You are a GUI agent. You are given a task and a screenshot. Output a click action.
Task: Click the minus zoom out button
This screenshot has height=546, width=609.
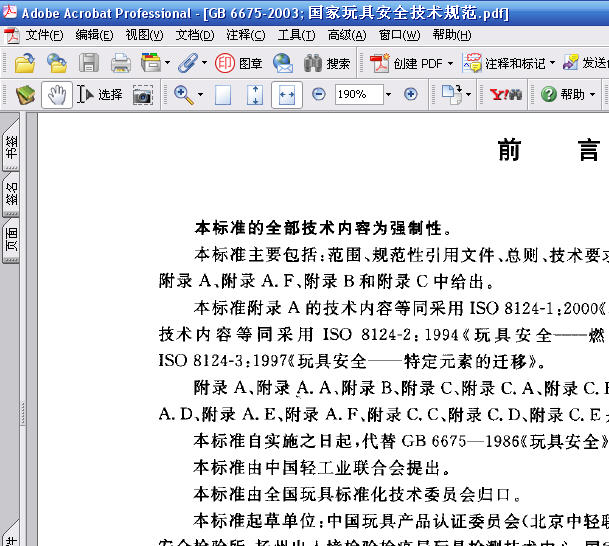318,94
